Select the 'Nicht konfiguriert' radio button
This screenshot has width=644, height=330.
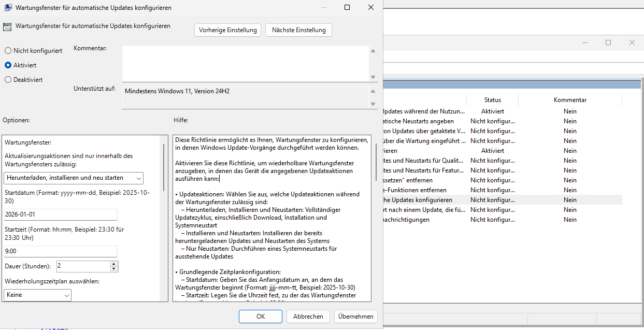[34, 51]
